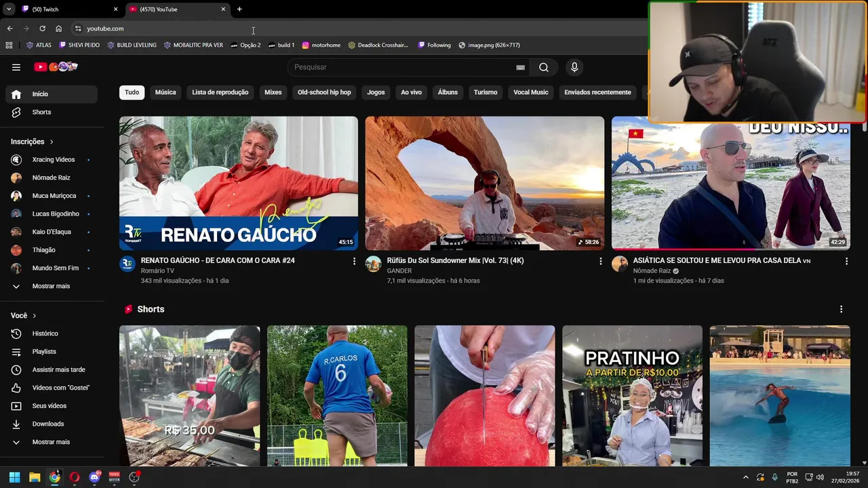Open Seus vídeos in the sidebar

click(x=52, y=406)
